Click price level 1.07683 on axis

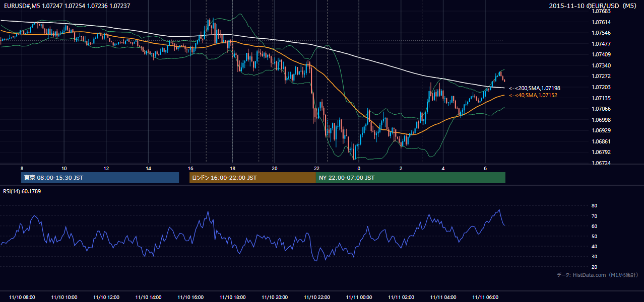(601, 11)
